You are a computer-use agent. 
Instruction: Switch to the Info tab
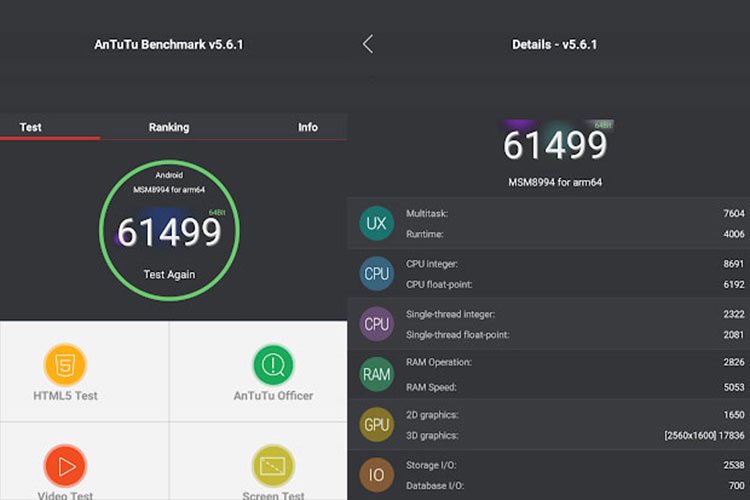[308, 127]
